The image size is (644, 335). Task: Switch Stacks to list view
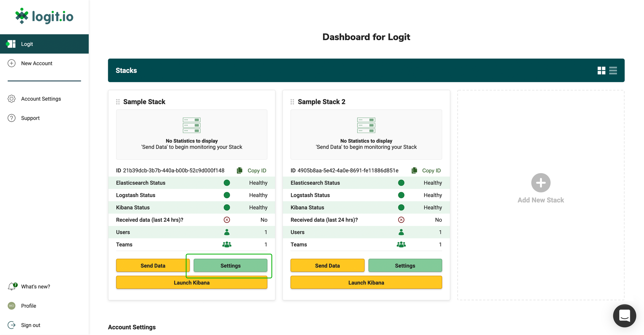pos(613,70)
